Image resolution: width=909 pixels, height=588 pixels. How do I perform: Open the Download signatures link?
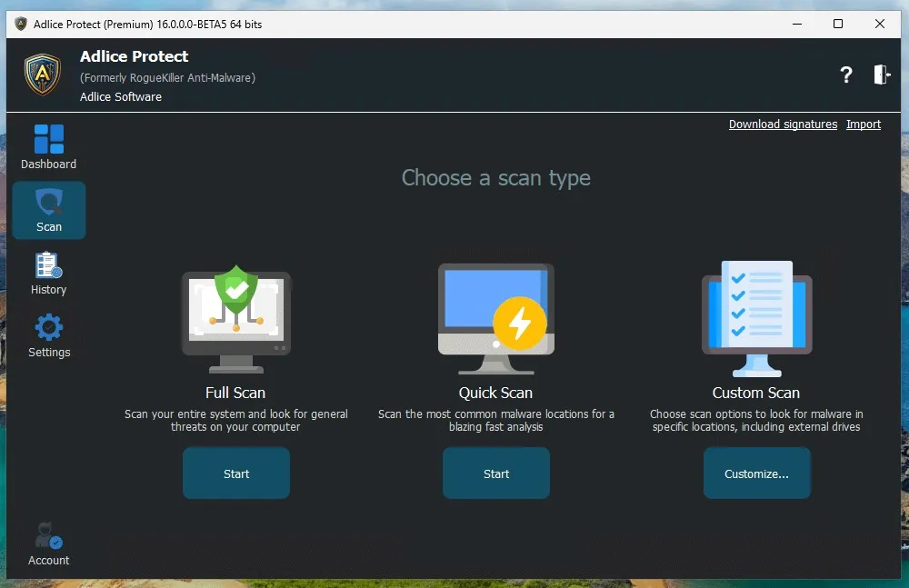click(x=783, y=125)
